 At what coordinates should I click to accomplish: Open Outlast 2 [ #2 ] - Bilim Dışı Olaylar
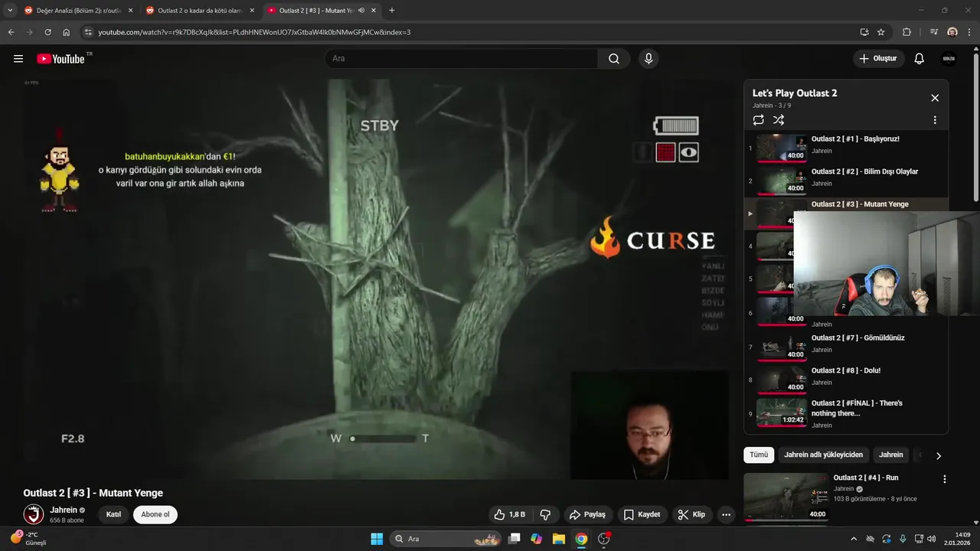coord(846,181)
